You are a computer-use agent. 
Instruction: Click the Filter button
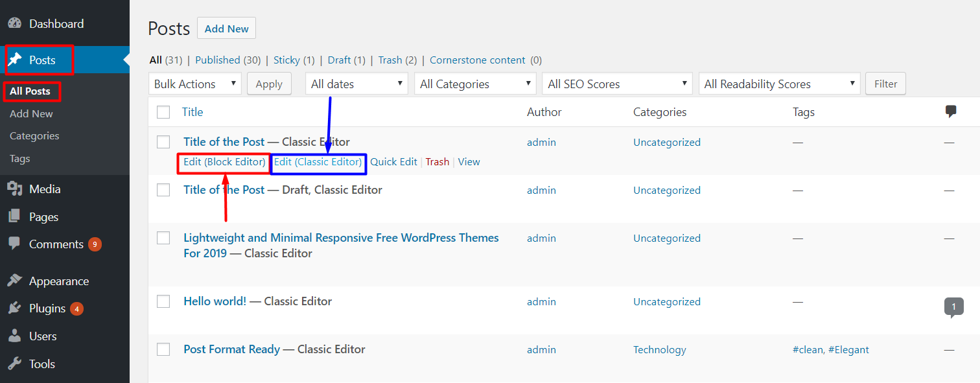click(x=886, y=84)
